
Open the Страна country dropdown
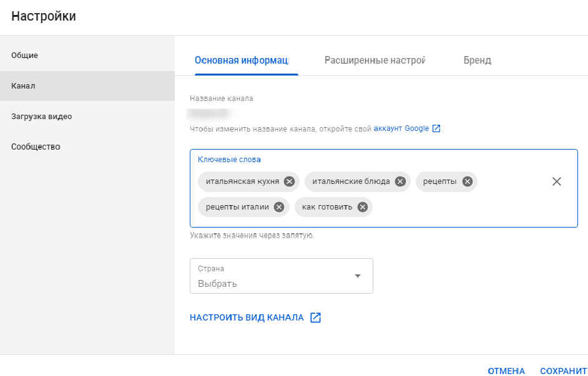pos(281,276)
